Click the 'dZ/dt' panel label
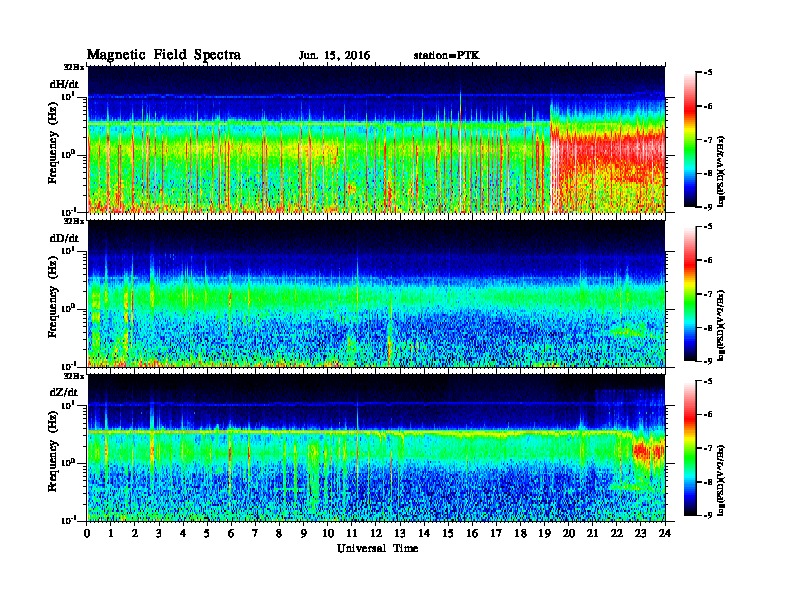792x612 pixels. pyautogui.click(x=64, y=392)
